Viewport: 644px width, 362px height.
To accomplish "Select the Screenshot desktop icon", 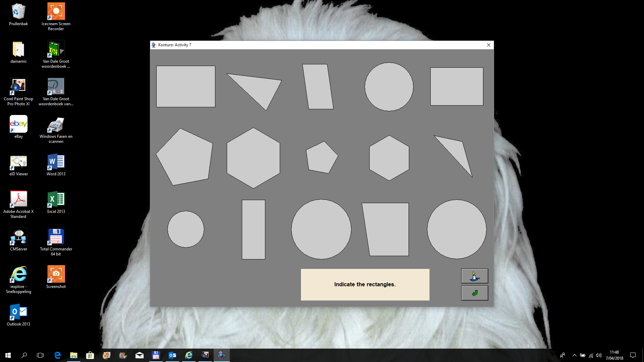I will pyautogui.click(x=56, y=278).
